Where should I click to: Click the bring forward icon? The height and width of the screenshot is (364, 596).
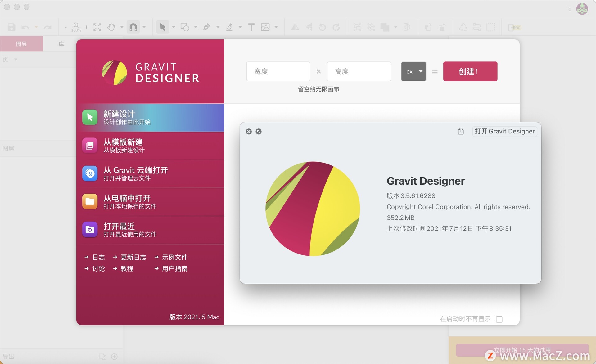428,27
